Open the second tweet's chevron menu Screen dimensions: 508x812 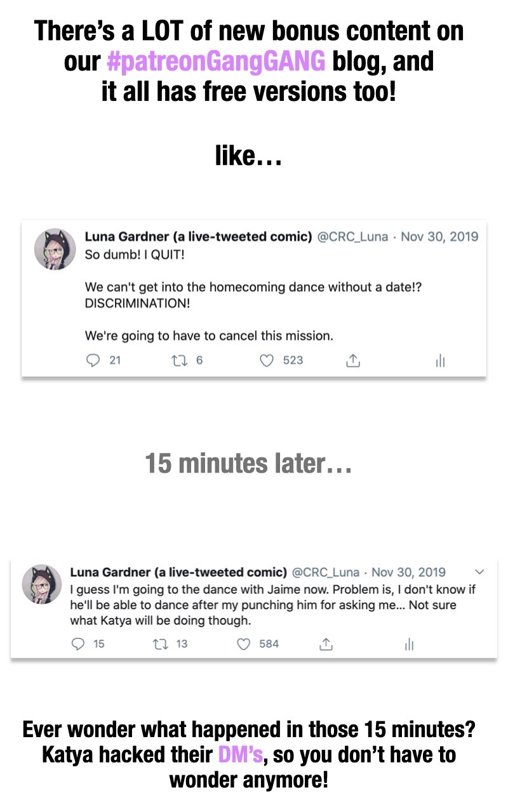[479, 572]
